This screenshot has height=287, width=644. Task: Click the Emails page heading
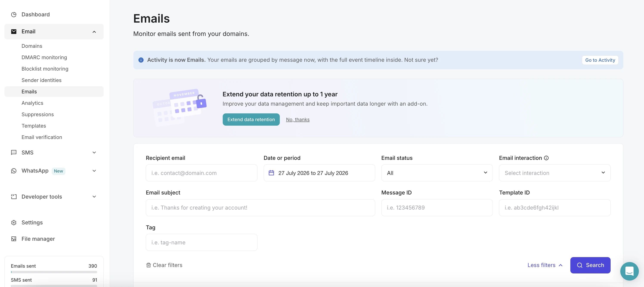[151, 19]
